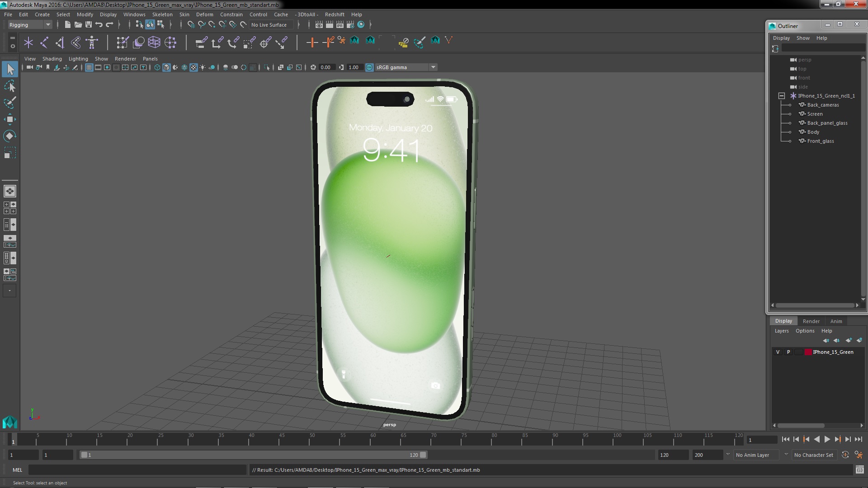The image size is (868, 488).
Task: Open Animation Preferences running figure icon
Action: tap(858, 455)
